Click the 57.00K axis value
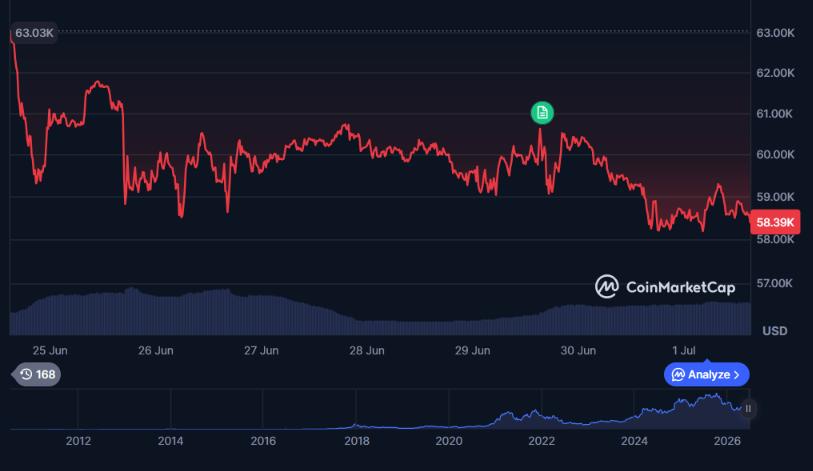The image size is (813, 471). pos(774,283)
